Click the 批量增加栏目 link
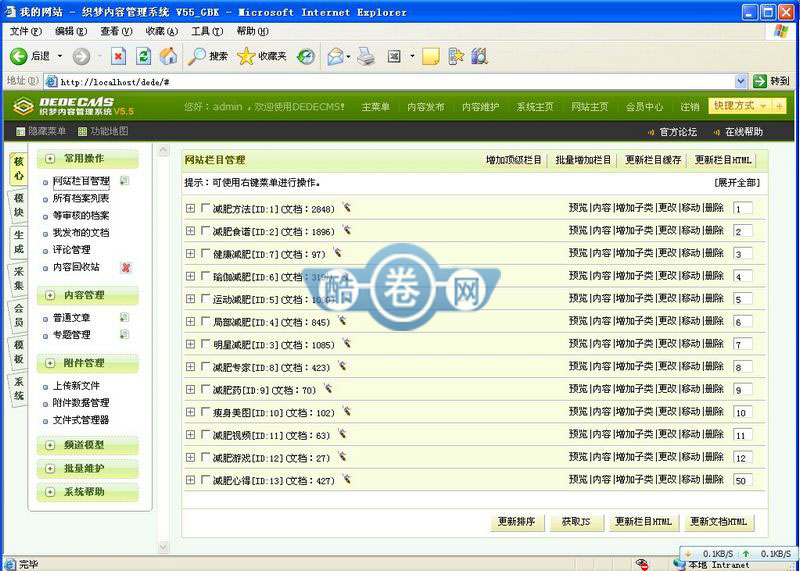 coord(583,160)
